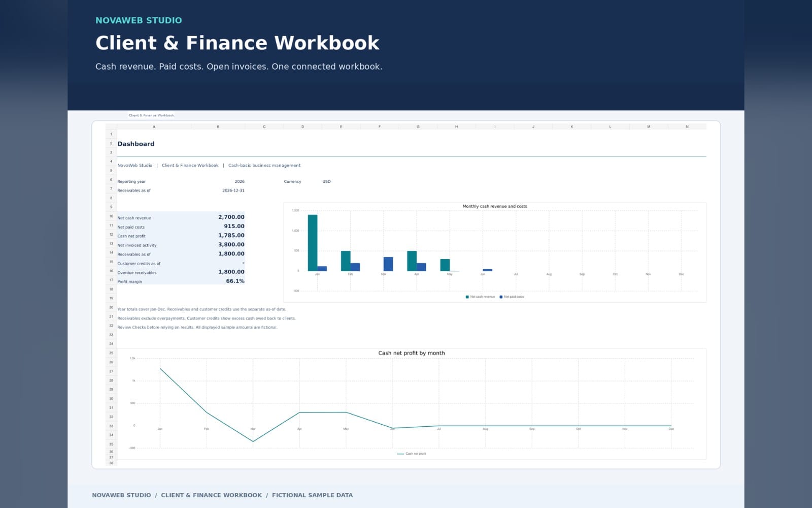Click 'Cash-basis business management' text
This screenshot has height=508, width=812.
(264, 165)
